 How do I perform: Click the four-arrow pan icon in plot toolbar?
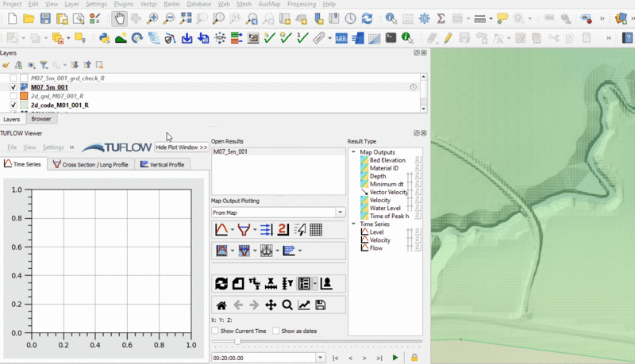pos(271,305)
